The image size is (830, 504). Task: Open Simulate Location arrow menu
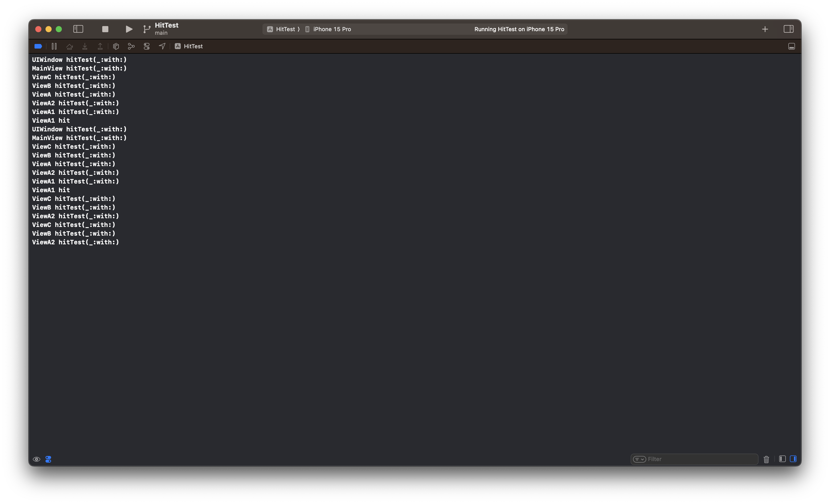(162, 46)
